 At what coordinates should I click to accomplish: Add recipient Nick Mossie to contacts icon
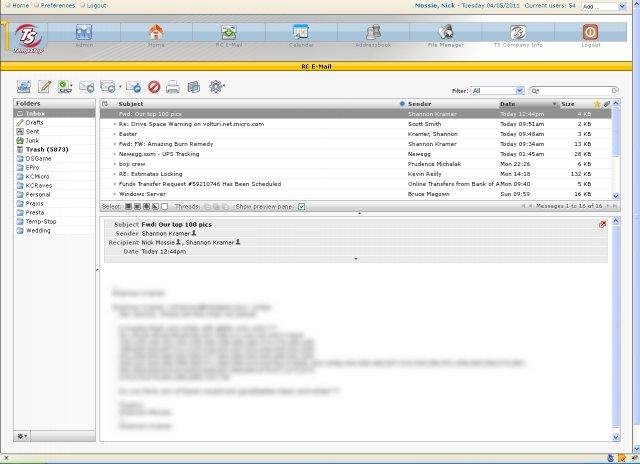pyautogui.click(x=178, y=242)
